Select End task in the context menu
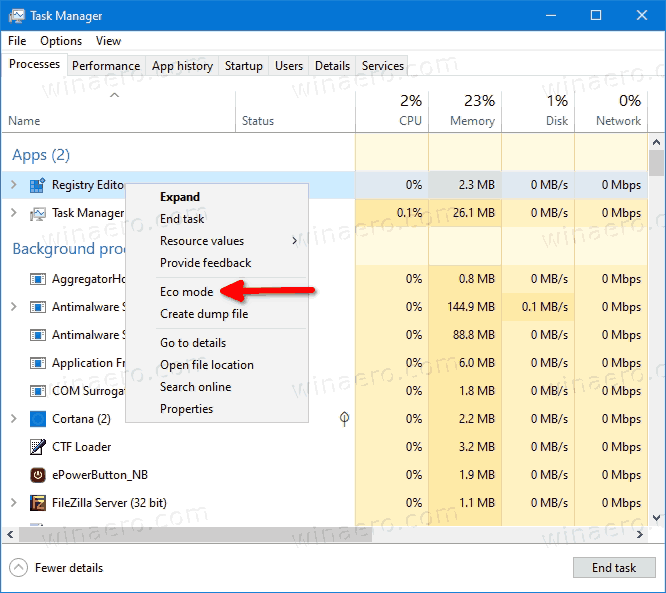The width and height of the screenshot is (666, 593). pyautogui.click(x=182, y=219)
